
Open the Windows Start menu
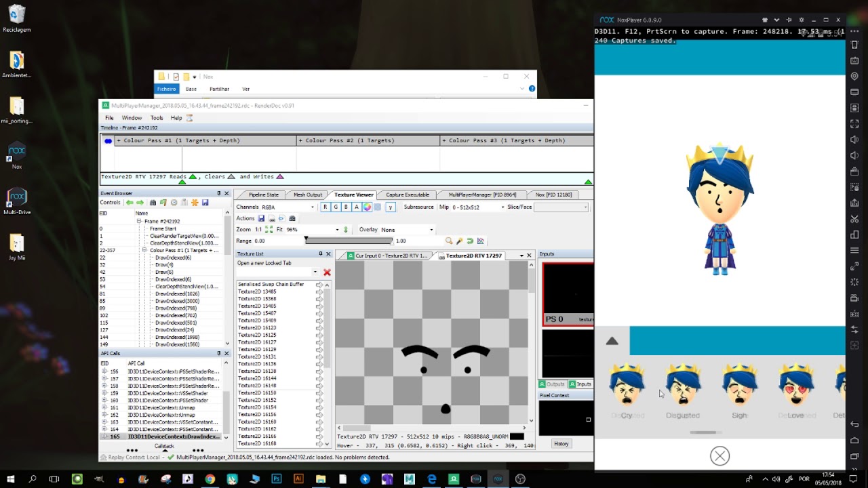click(11, 479)
